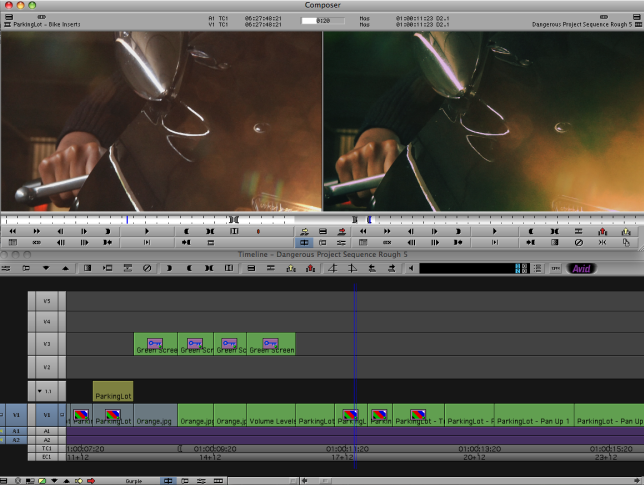Toggle the V3 track selector
This screenshot has height=485, width=644.
(47, 344)
